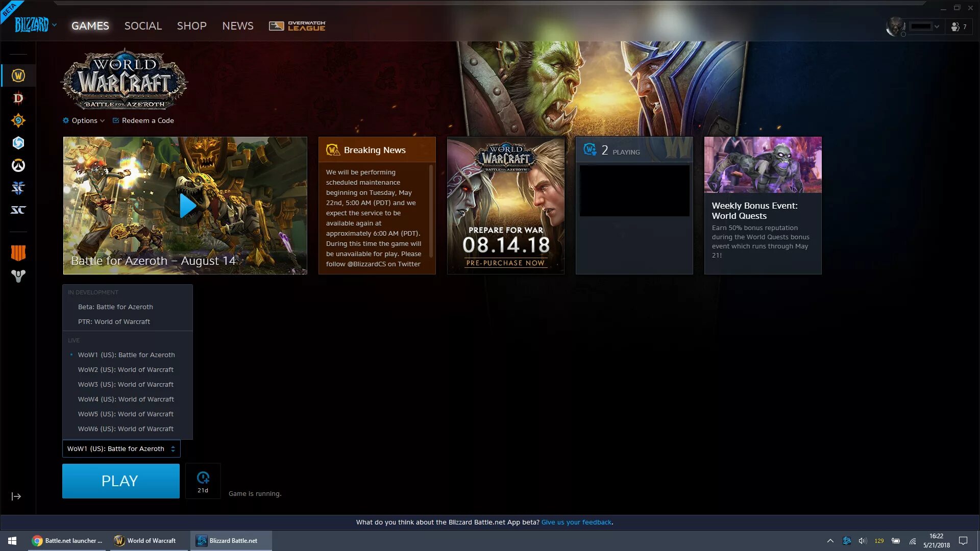Open the GAMES tab
This screenshot has height=551, width=980.
[90, 26]
